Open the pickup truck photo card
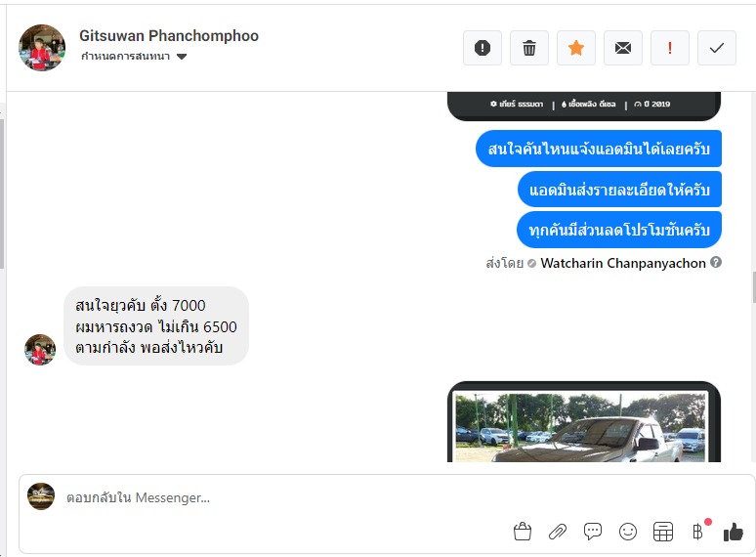 (584, 422)
